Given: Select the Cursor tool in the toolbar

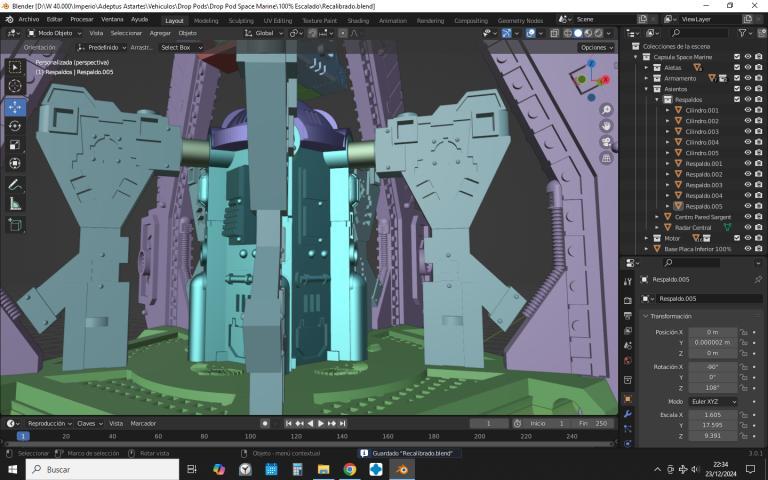Looking at the screenshot, I should 15,86.
